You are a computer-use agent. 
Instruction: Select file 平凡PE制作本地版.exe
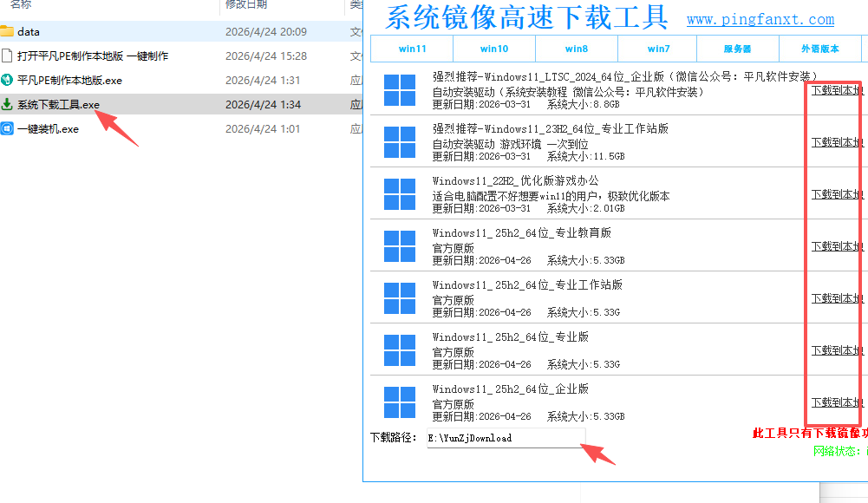coord(69,81)
